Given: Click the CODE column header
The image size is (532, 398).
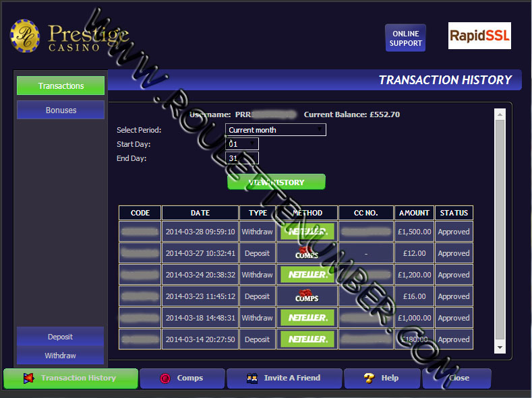Looking at the screenshot, I should click(x=140, y=213).
